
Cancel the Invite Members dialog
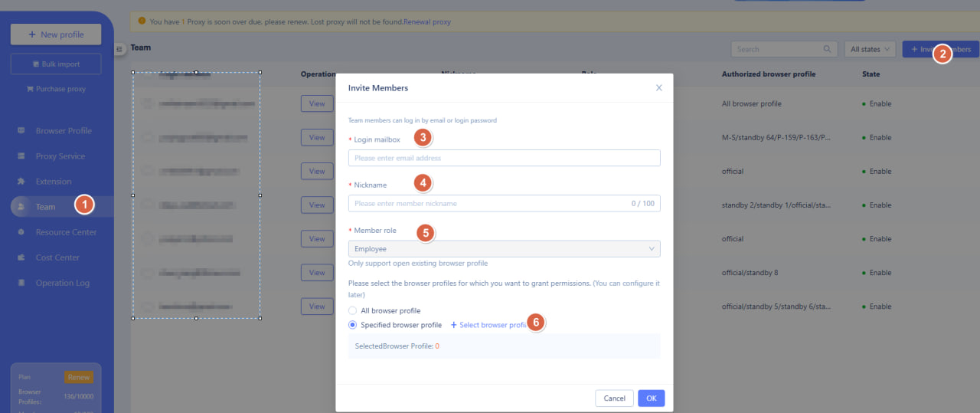(614, 398)
